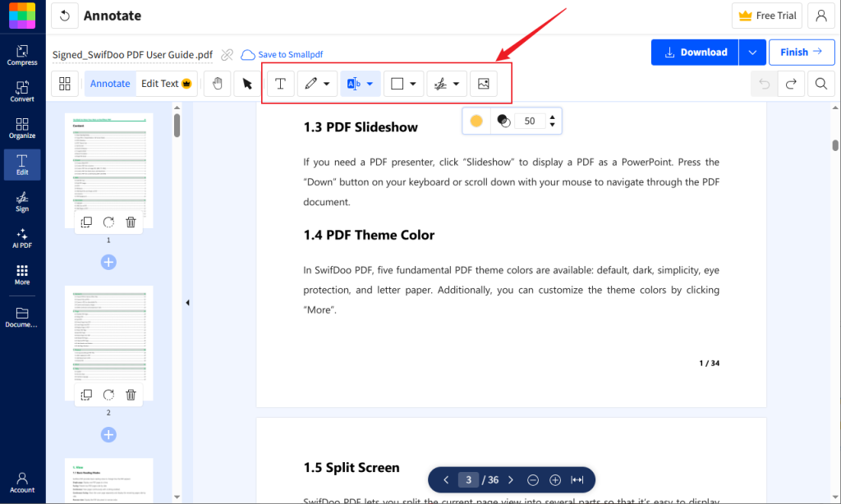This screenshot has width=841, height=504.
Task: Open the Sign tool in the sidebar
Action: [x=22, y=202]
